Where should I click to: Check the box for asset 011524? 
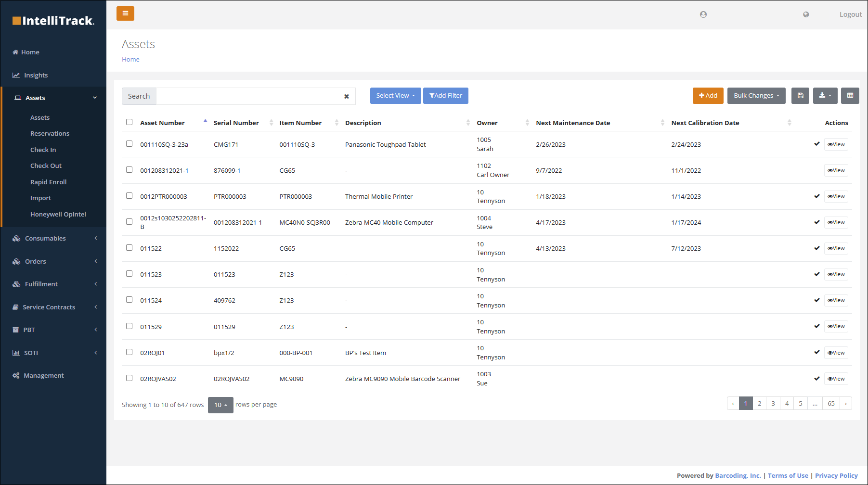pyautogui.click(x=129, y=300)
